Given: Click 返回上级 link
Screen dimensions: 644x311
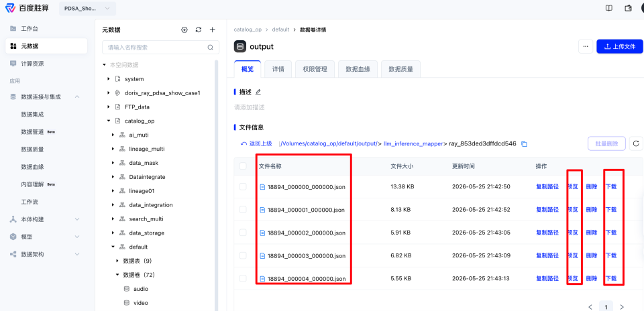Looking at the screenshot, I should 257,143.
